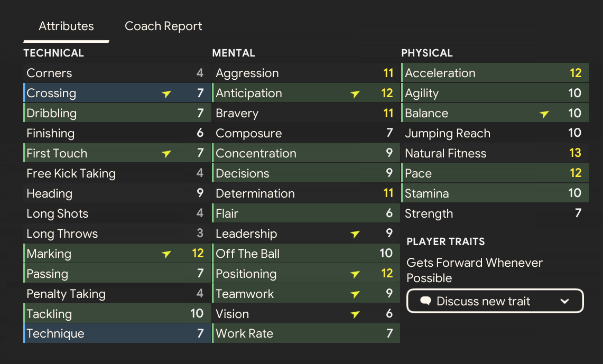Viewport: 603px width, 364px height.
Task: Click the arrow icon next to Vision
Action: 356,314
